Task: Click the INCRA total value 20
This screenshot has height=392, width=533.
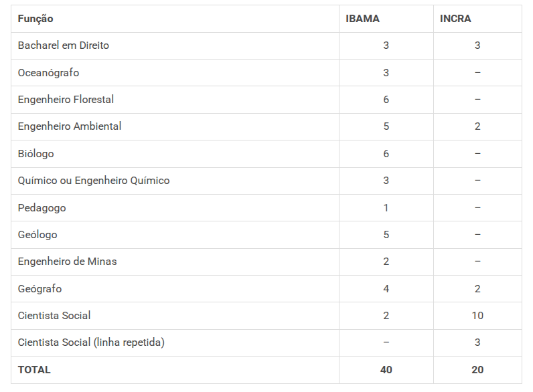Action: point(477,370)
